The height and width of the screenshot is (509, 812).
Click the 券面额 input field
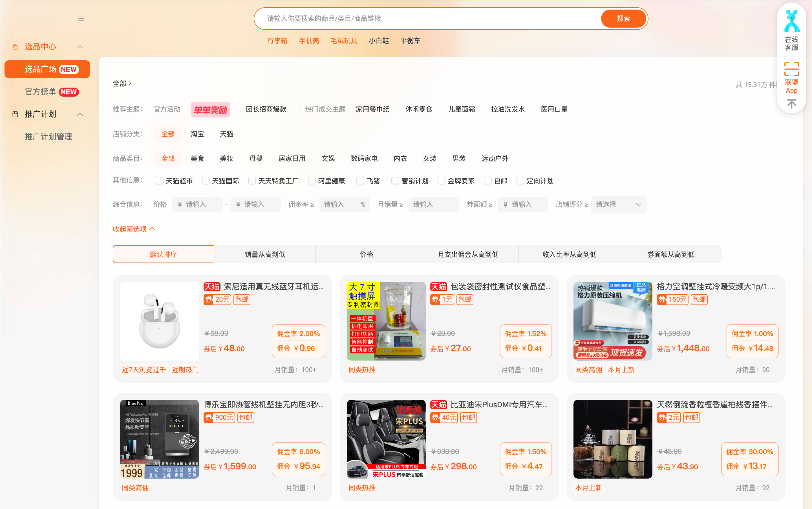point(522,204)
